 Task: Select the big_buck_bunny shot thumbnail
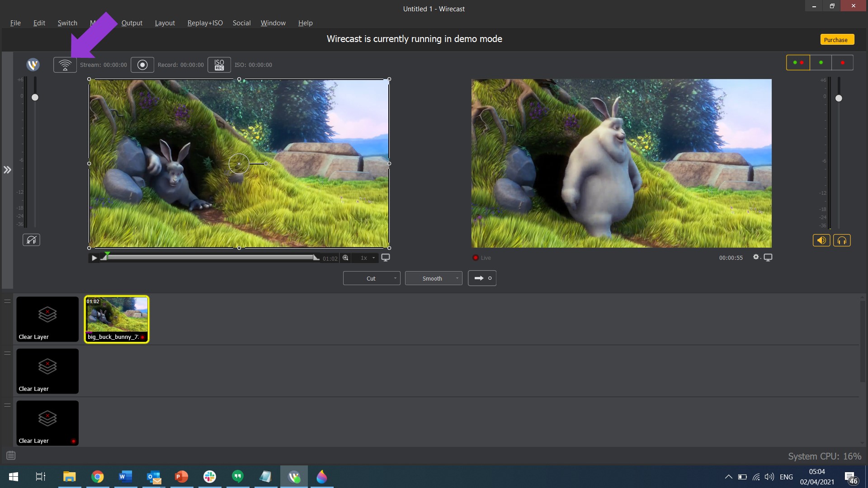pos(117,319)
